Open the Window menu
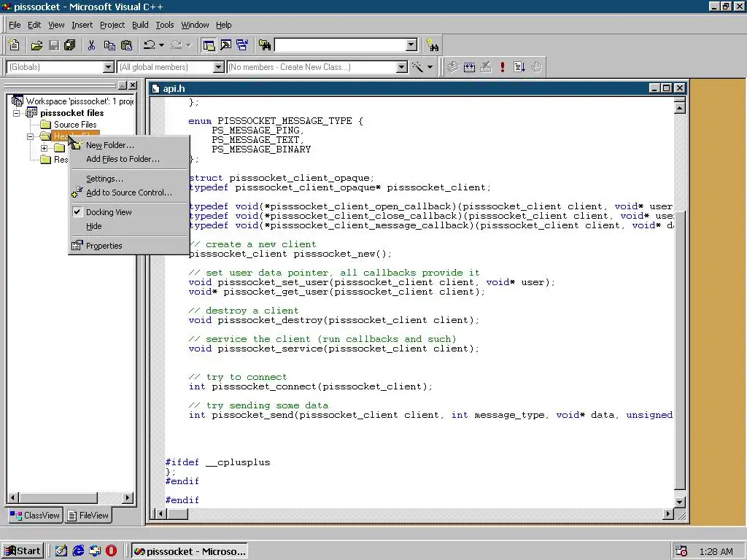Screen dimensions: 747x560 195,25
